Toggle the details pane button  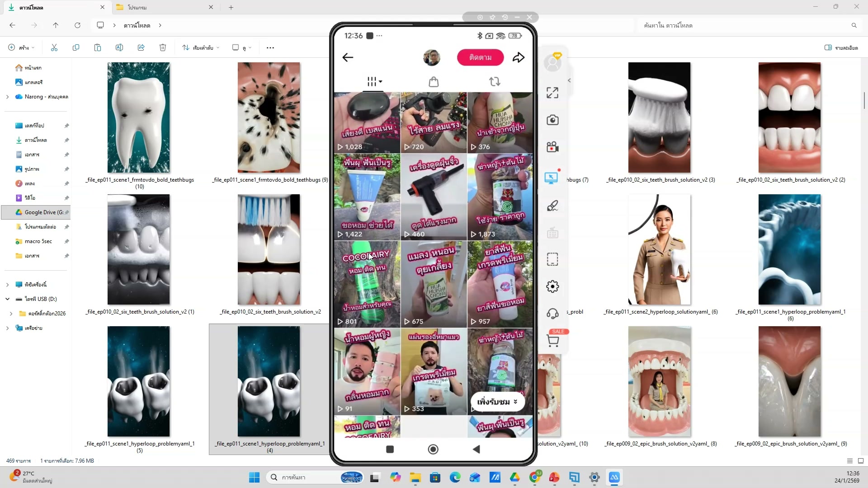[x=841, y=47]
